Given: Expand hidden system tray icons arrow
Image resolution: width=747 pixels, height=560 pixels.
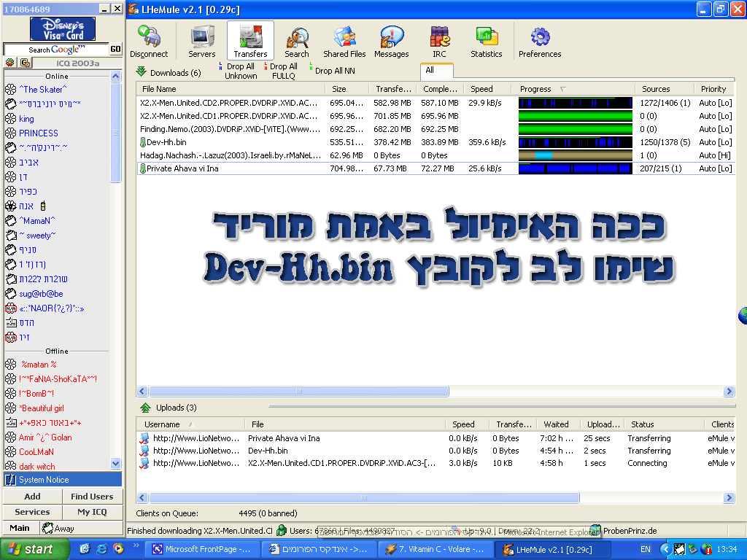Looking at the screenshot, I should [x=665, y=549].
